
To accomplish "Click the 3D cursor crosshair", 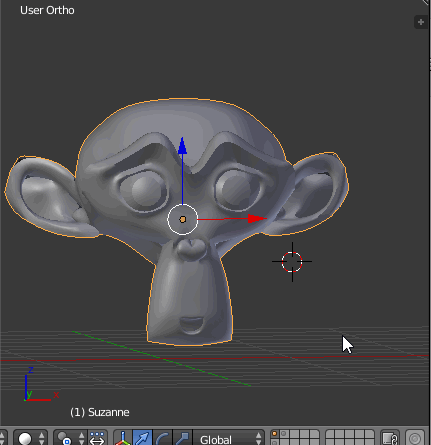I will 292,262.
